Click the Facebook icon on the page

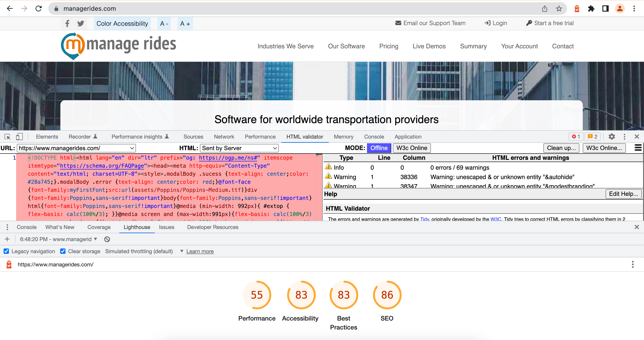coord(67,23)
